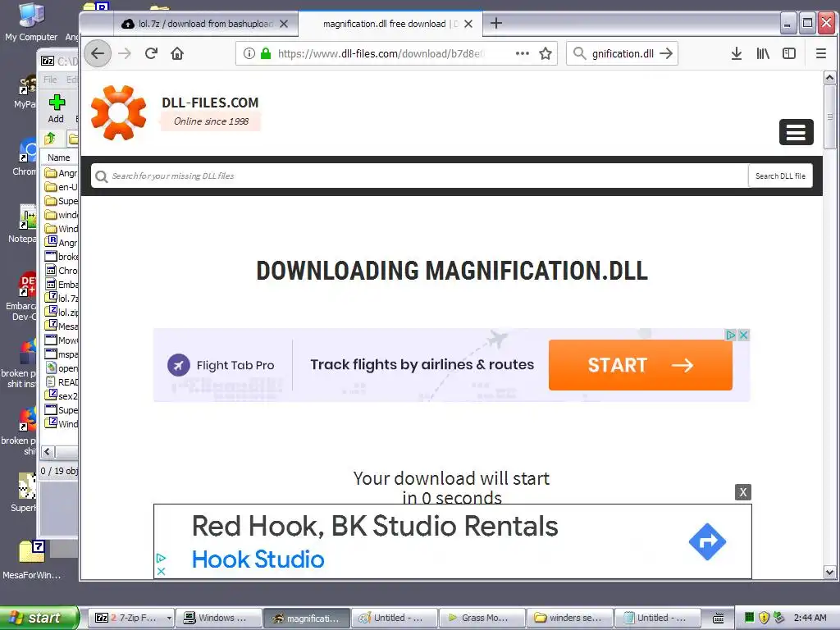Select the READ file in 7-Zip list
The image size is (840, 630).
[x=61, y=382]
